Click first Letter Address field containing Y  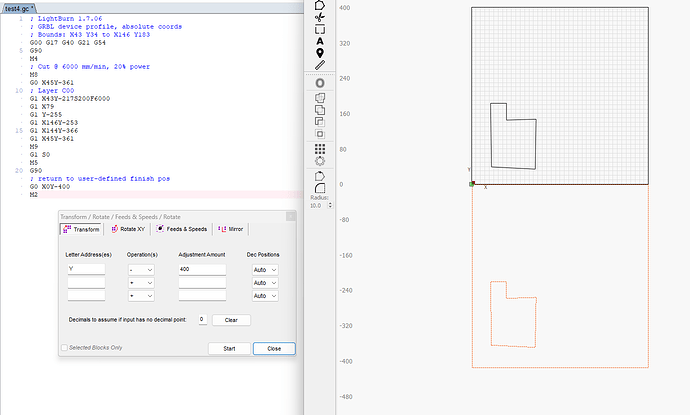point(86,269)
